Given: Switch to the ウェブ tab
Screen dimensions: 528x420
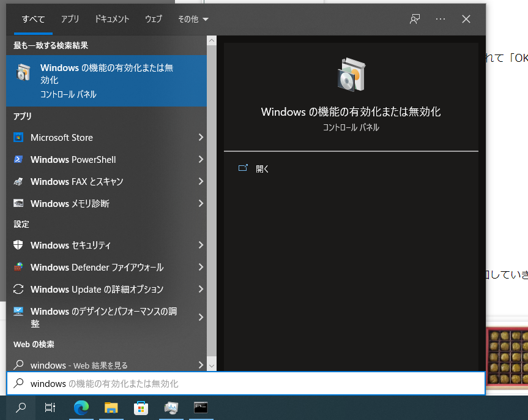Looking at the screenshot, I should (154, 19).
